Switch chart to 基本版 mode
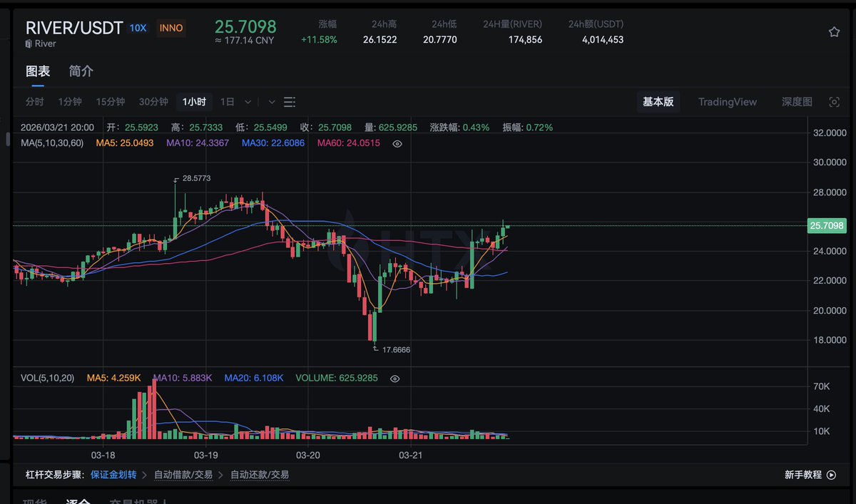 [658, 102]
